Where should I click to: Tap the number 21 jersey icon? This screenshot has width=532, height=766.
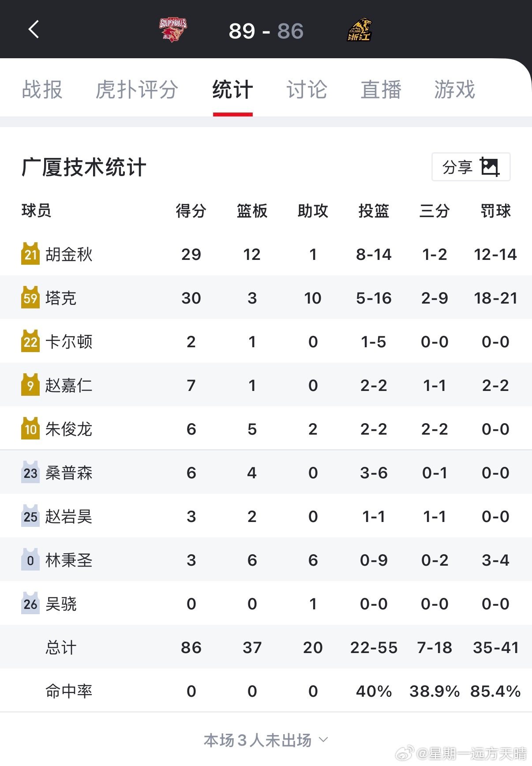(x=30, y=254)
